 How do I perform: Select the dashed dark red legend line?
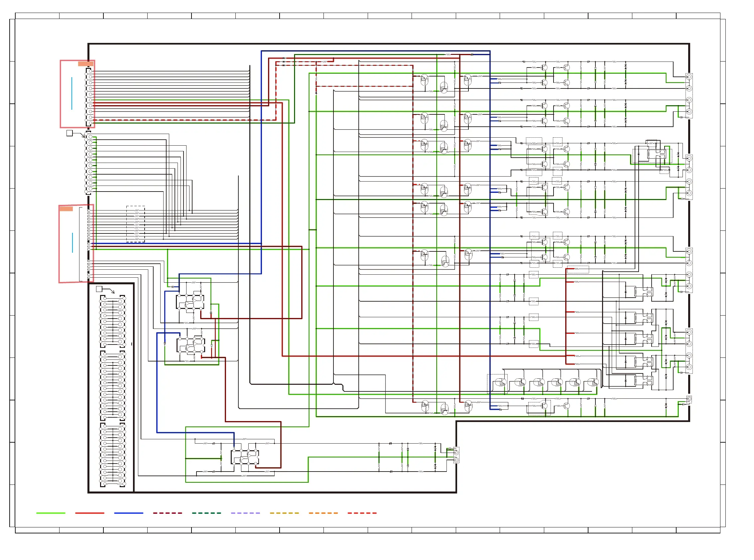(x=168, y=513)
